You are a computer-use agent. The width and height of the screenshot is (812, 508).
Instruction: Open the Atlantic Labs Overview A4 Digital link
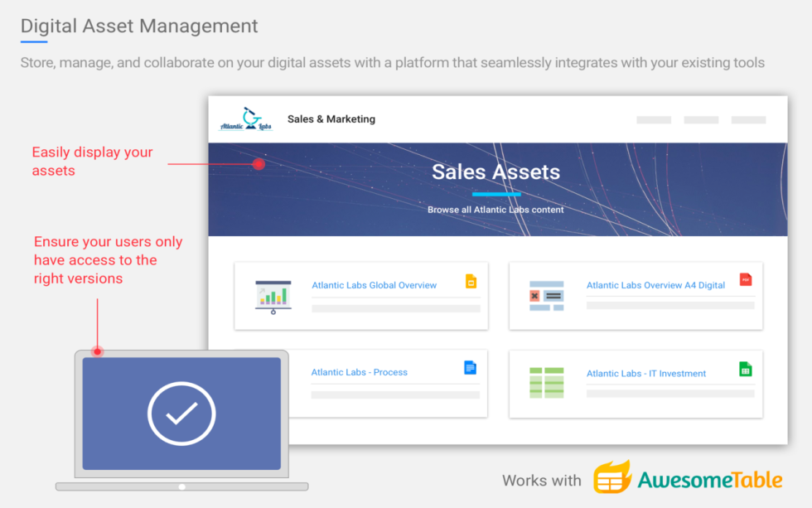pyautogui.click(x=655, y=285)
